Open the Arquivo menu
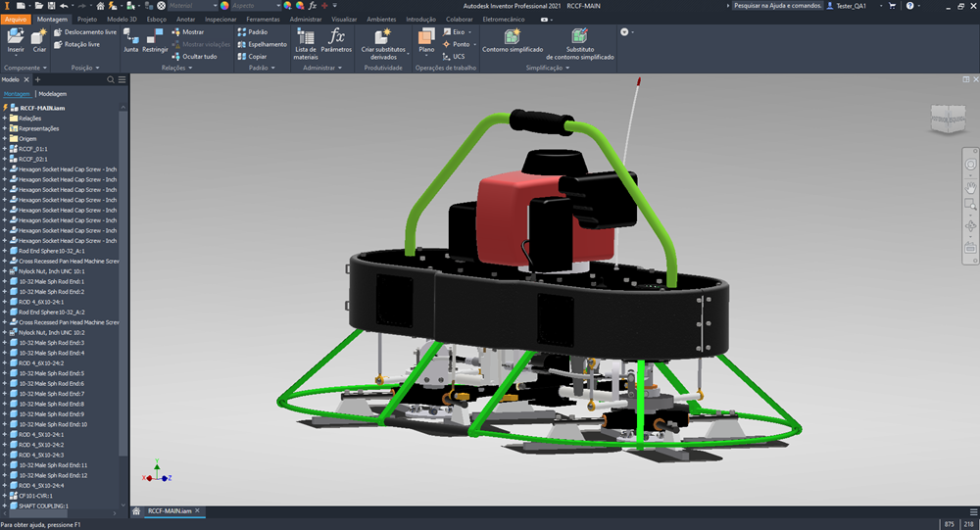The height and width of the screenshot is (530, 980). 16,20
